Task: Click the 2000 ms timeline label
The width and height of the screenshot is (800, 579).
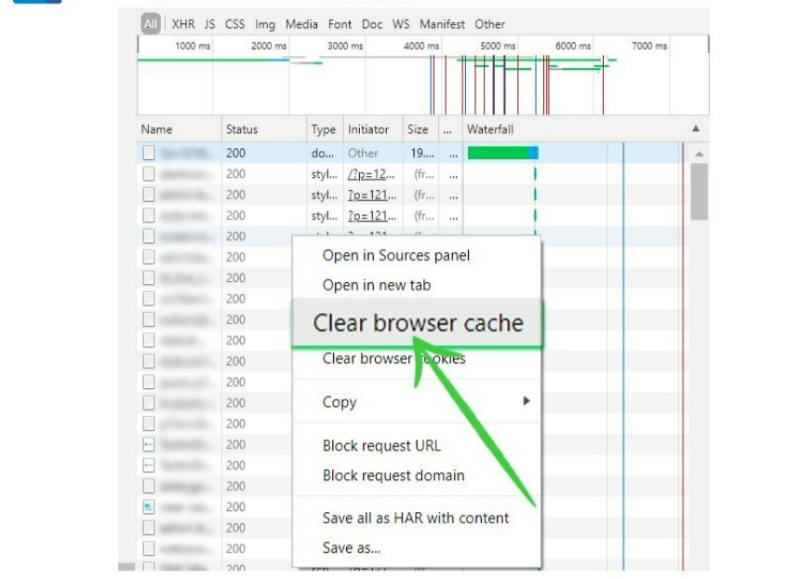Action: 269,46
